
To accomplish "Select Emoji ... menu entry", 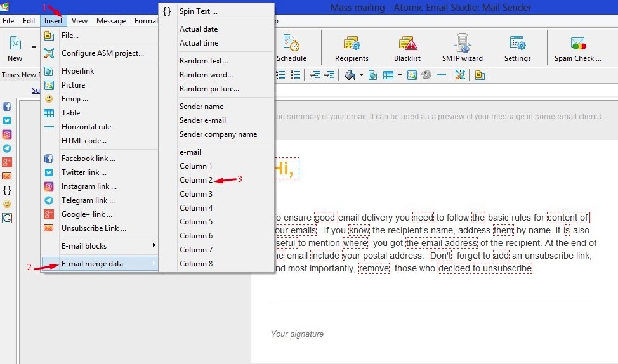I will 100,99.
